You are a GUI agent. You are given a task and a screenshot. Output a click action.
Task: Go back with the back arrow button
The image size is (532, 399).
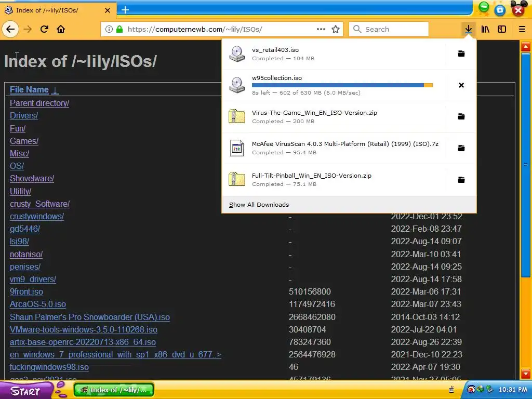(x=10, y=29)
